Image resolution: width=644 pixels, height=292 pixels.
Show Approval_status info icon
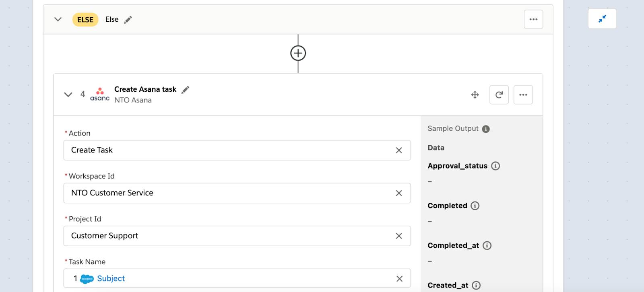(x=495, y=166)
